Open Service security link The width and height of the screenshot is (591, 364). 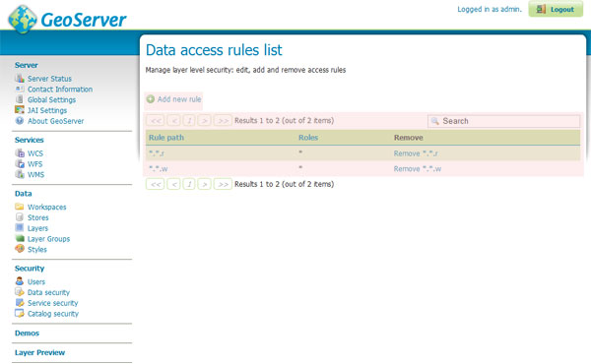point(53,303)
